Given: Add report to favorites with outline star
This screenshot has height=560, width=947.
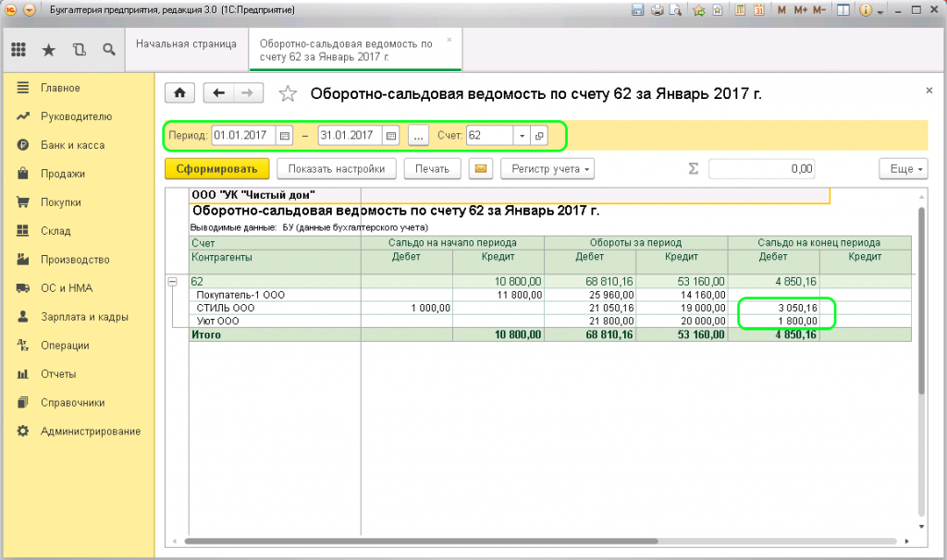Looking at the screenshot, I should pyautogui.click(x=289, y=93).
